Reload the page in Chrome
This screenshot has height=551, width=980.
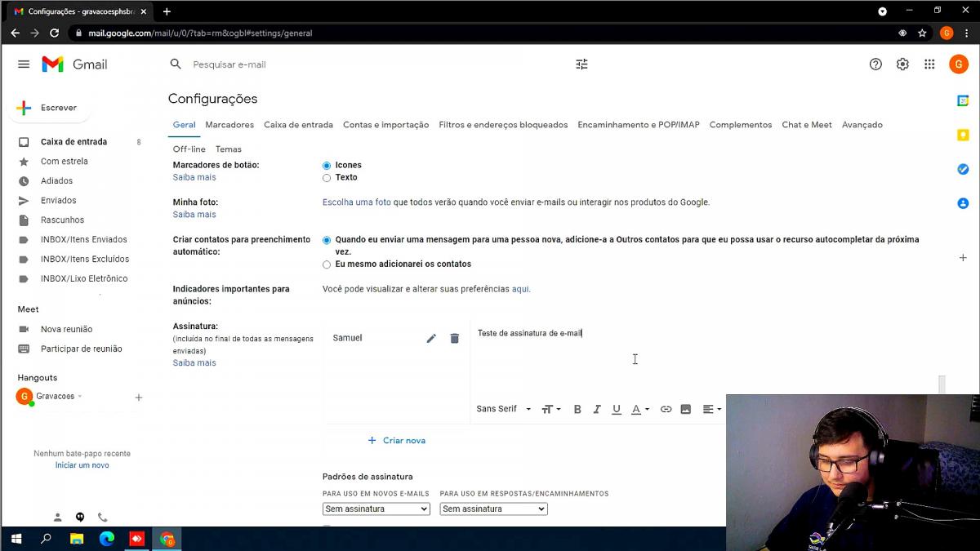(x=55, y=33)
